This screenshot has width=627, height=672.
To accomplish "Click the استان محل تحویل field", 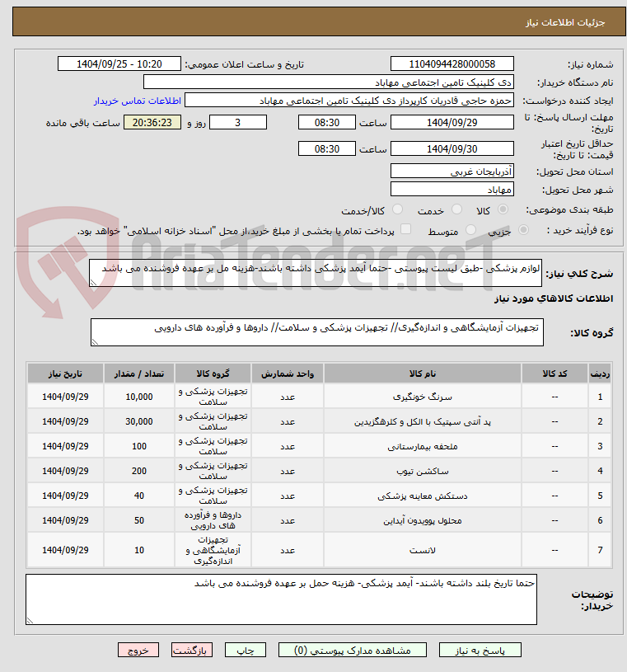I will [452, 172].
